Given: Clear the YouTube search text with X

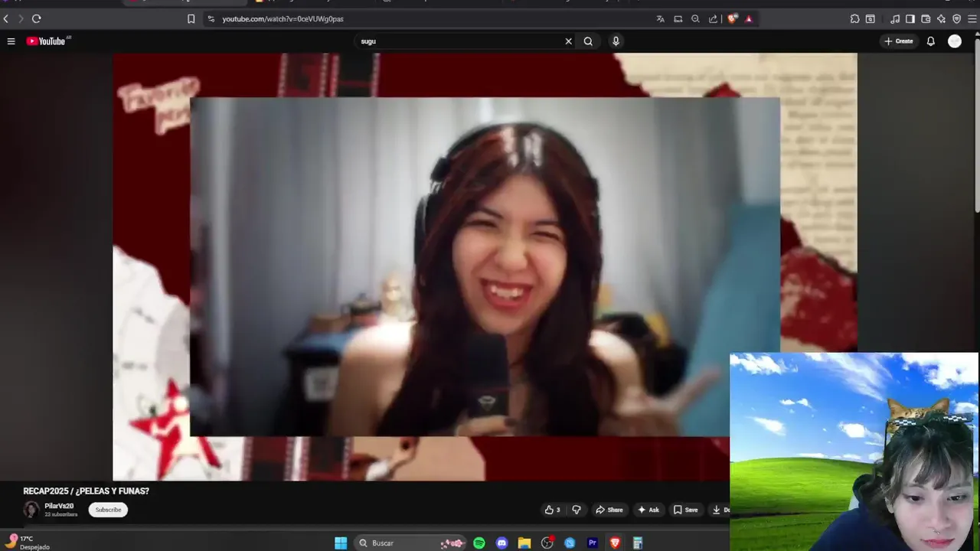Looking at the screenshot, I should coord(568,41).
